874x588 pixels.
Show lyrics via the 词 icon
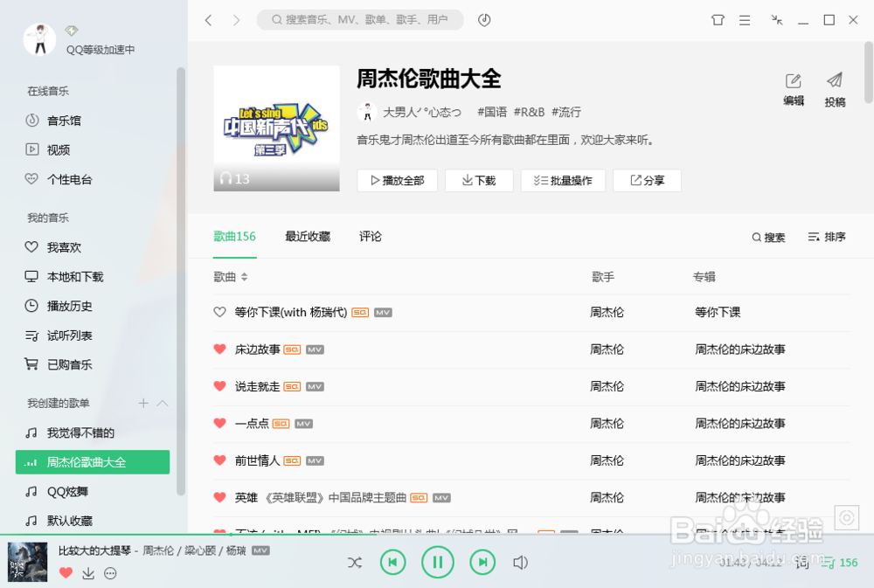801,564
